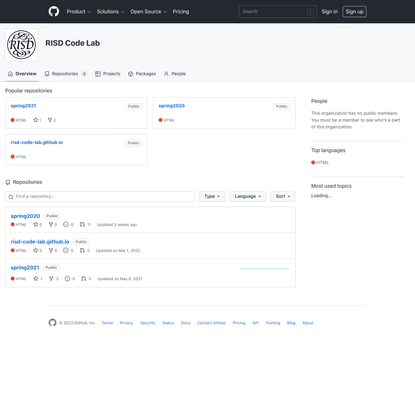
Task: Expand the Open Source menu
Action: [148, 11]
